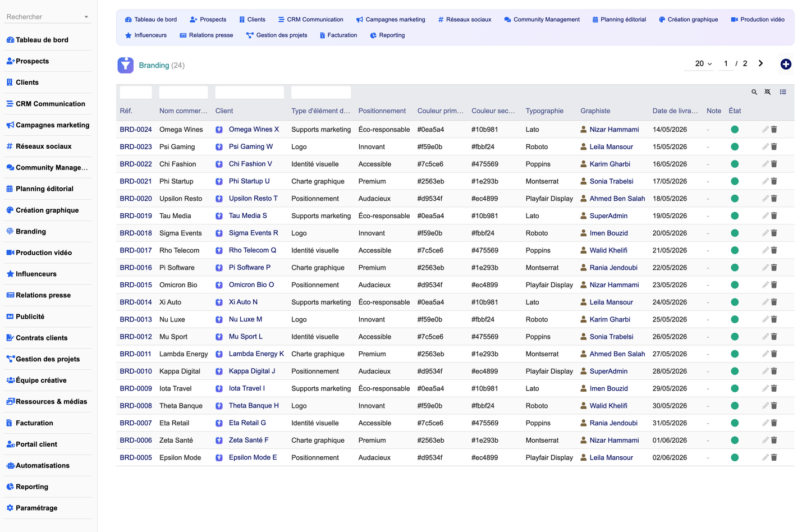Switch to Relations presse top tab

pos(206,35)
